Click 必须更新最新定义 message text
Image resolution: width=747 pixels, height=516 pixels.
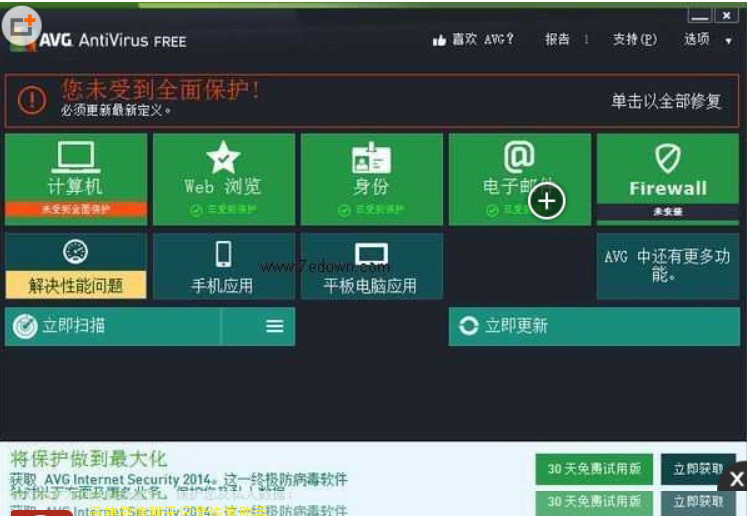pos(116,111)
